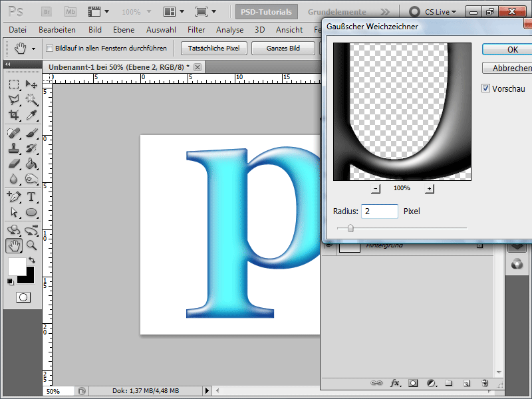
Task: Open the Ebene menu
Action: (x=124, y=30)
